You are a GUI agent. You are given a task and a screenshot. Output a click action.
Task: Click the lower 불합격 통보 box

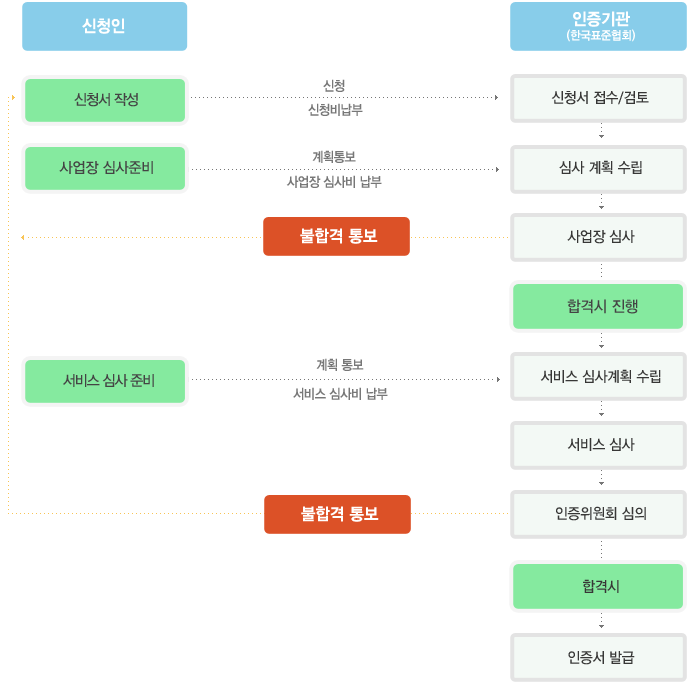pos(337,514)
